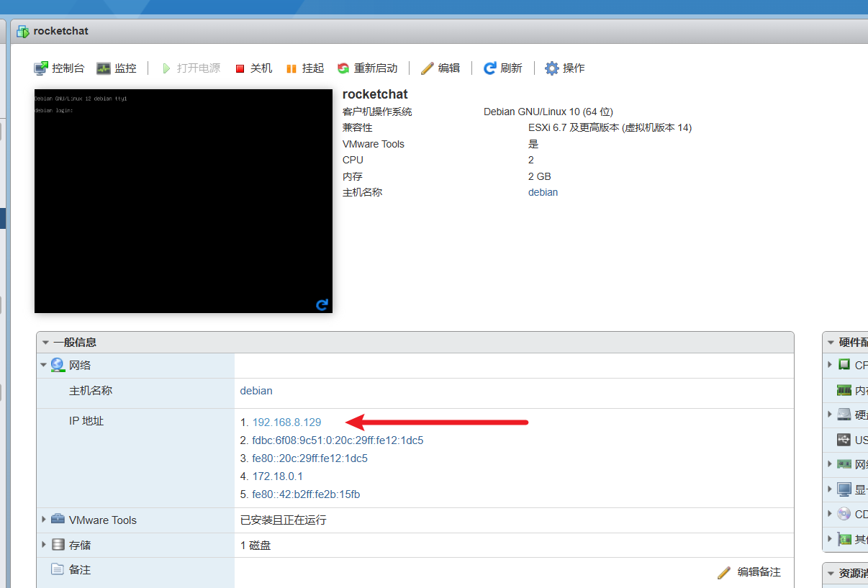Click the debian value beside 主机名称 in summary

click(x=543, y=192)
